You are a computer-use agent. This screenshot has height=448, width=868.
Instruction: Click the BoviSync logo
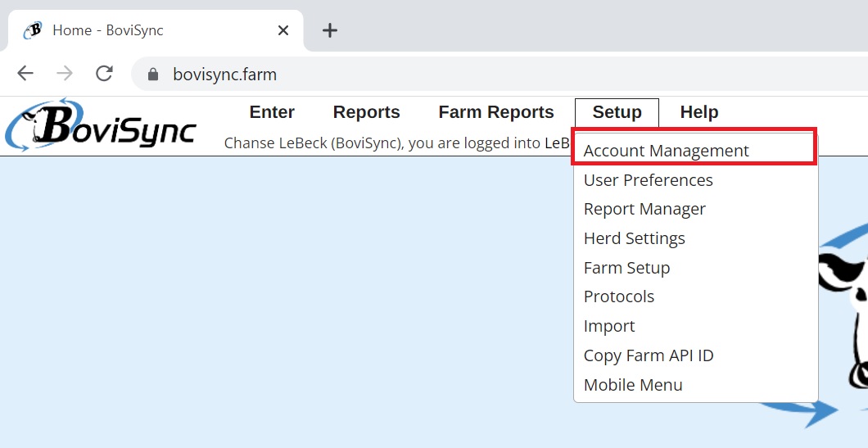[x=100, y=125]
